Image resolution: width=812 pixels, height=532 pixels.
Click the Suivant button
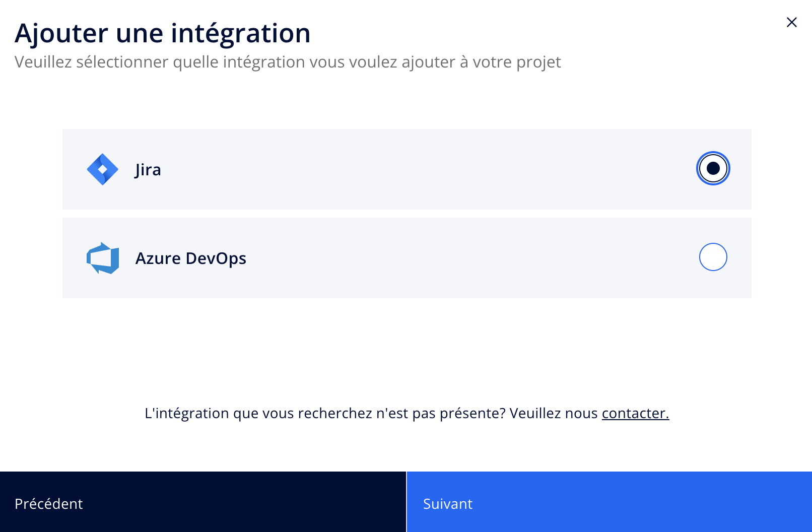click(610, 502)
